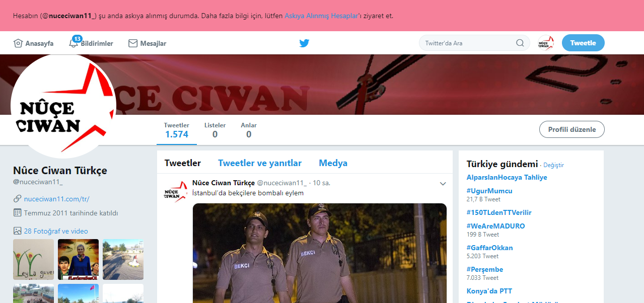644x303 pixels.
Task: Click inside Twitter'da Ara search field
Action: pyautogui.click(x=468, y=43)
